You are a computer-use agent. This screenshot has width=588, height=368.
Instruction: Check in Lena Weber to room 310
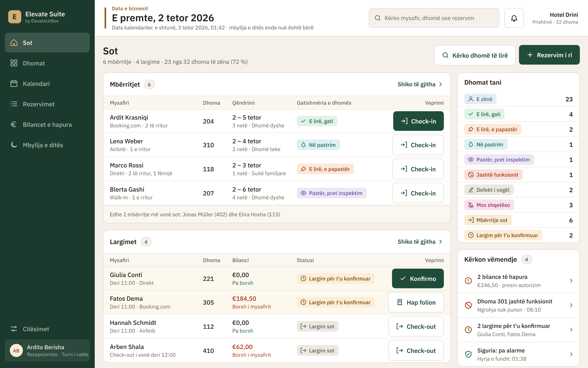[x=418, y=145]
